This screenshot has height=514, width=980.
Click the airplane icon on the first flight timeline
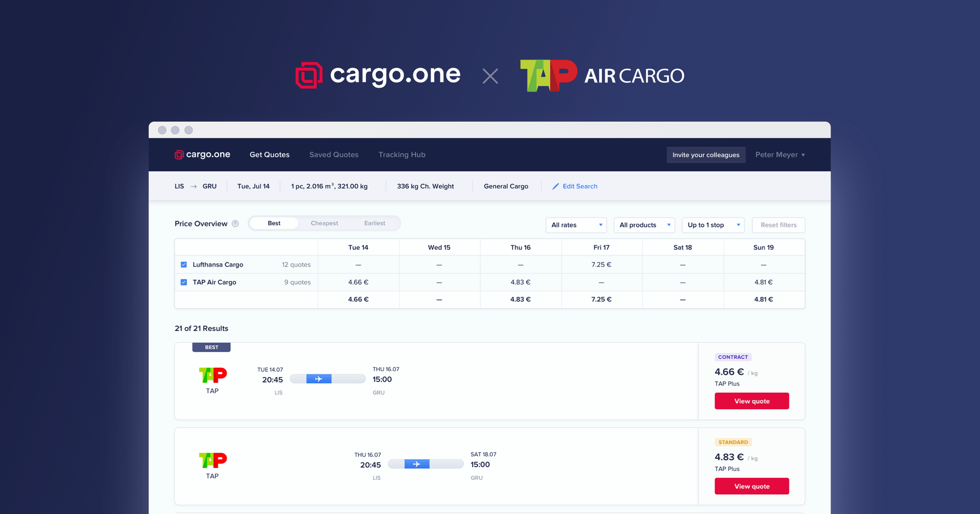point(320,378)
